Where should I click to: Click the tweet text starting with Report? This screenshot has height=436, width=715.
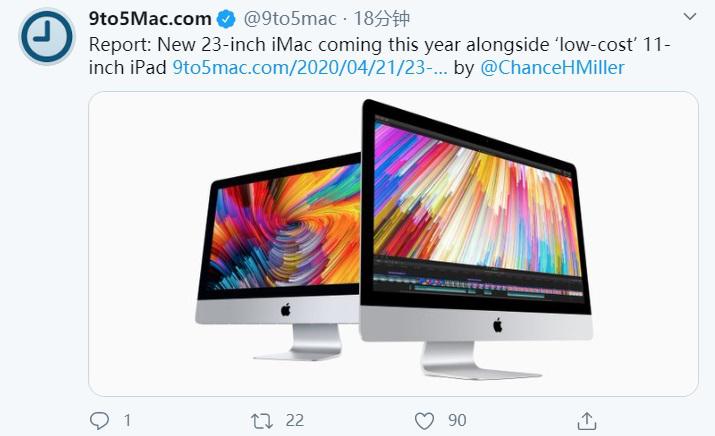379,57
